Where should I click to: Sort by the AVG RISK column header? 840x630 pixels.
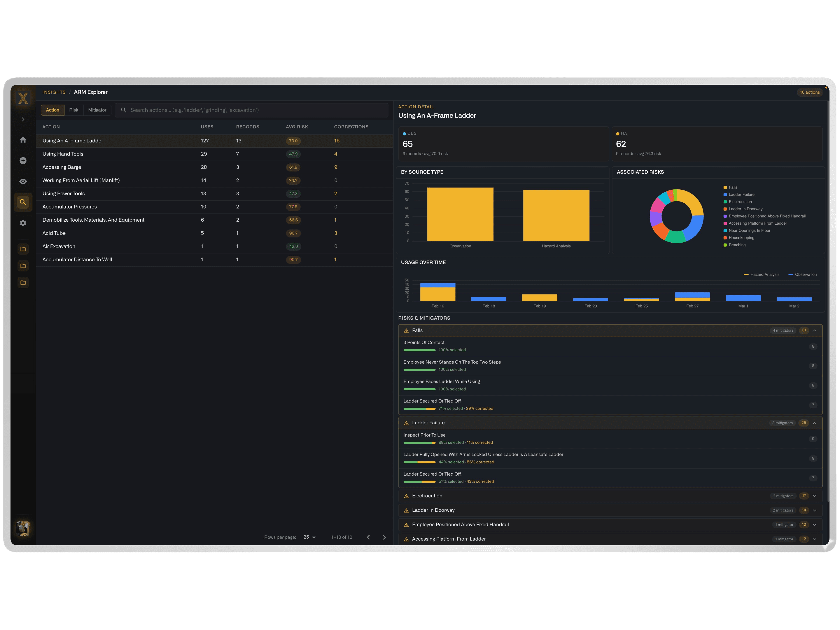click(x=297, y=127)
